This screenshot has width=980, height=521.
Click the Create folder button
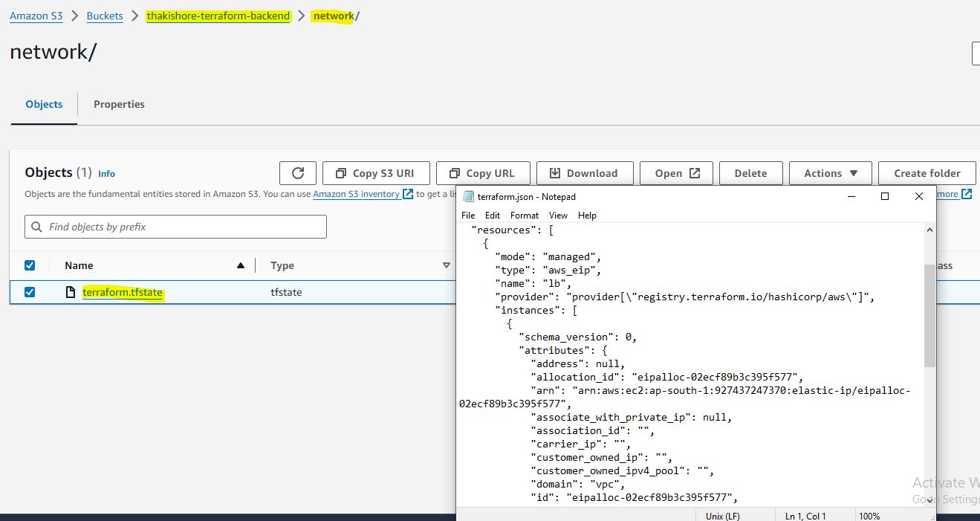click(927, 173)
